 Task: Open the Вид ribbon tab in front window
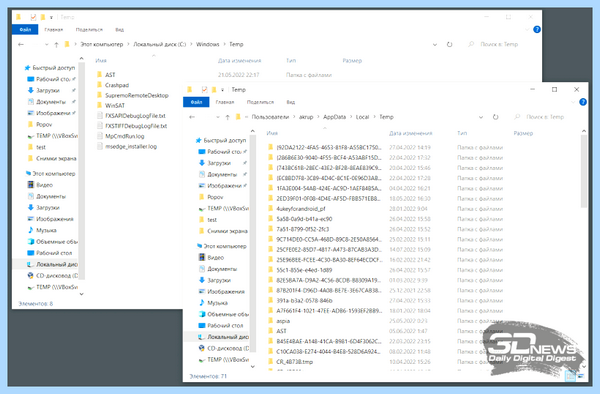click(290, 102)
